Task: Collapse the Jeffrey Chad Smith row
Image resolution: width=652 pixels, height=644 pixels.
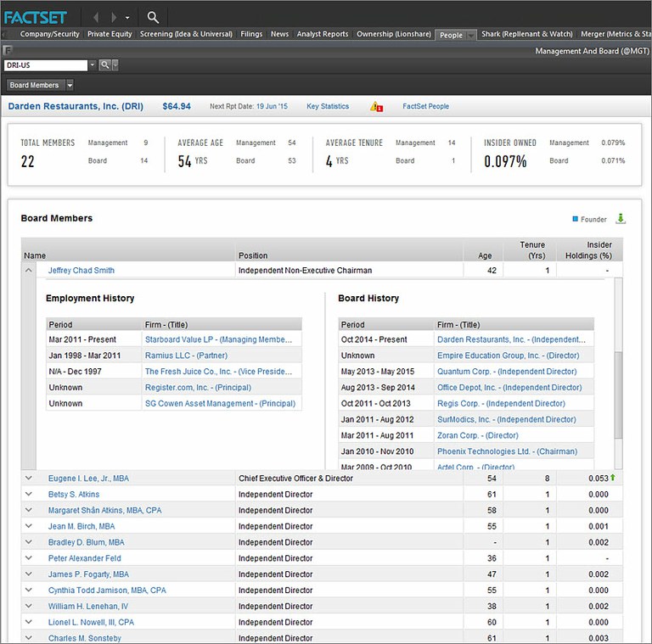Action: tap(28, 270)
